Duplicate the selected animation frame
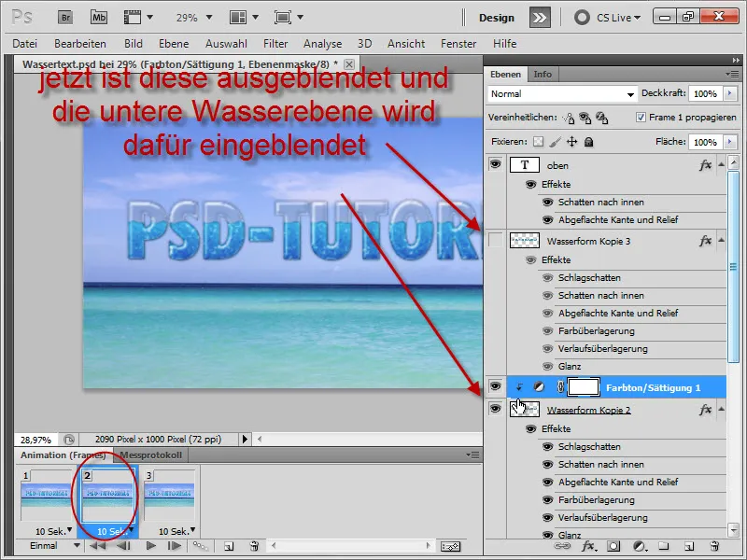This screenshot has height=560, width=747. click(229, 546)
